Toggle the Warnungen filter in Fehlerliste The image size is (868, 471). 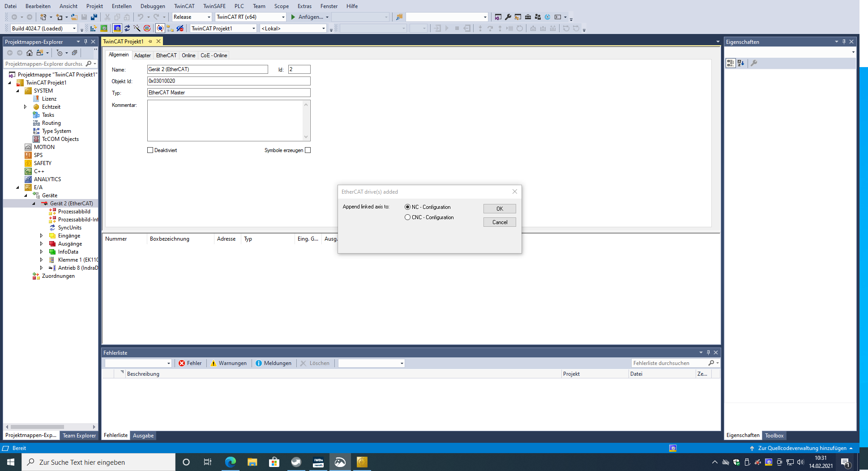[228, 363]
